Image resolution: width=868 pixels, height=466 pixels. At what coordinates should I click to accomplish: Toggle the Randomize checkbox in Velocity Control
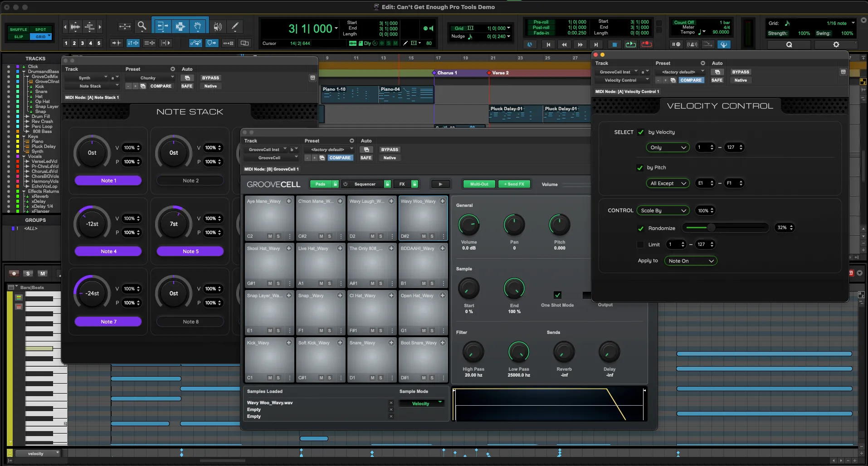(x=641, y=229)
